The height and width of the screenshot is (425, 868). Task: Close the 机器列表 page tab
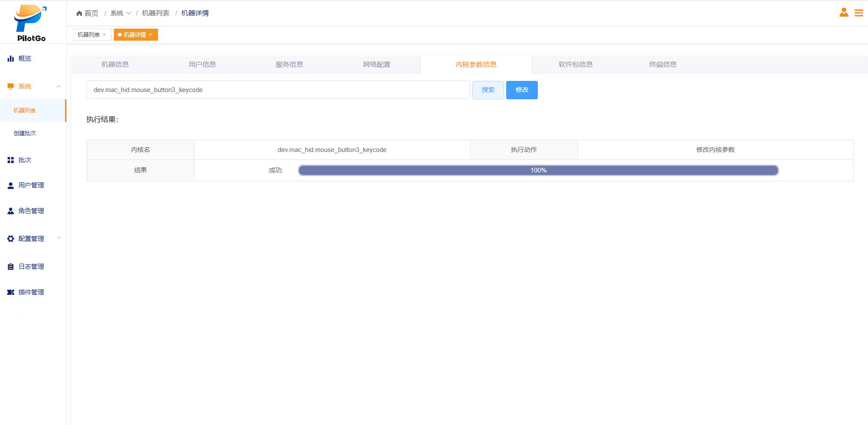(x=104, y=35)
